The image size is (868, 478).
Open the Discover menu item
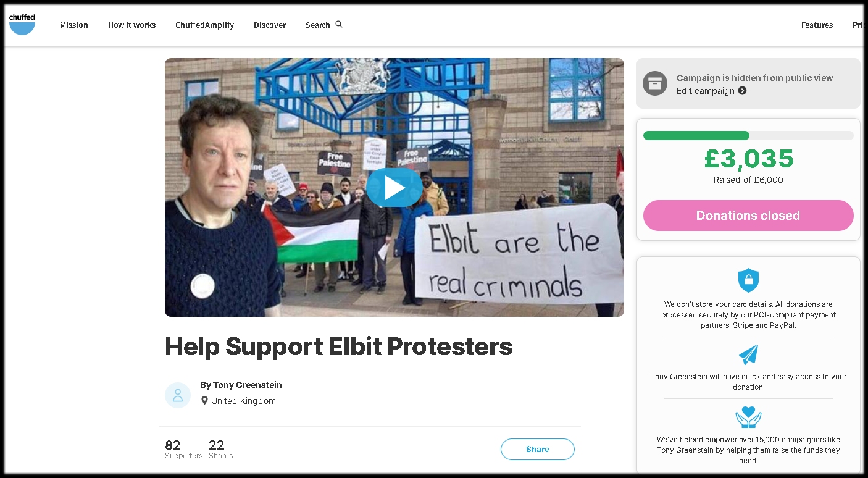[270, 25]
